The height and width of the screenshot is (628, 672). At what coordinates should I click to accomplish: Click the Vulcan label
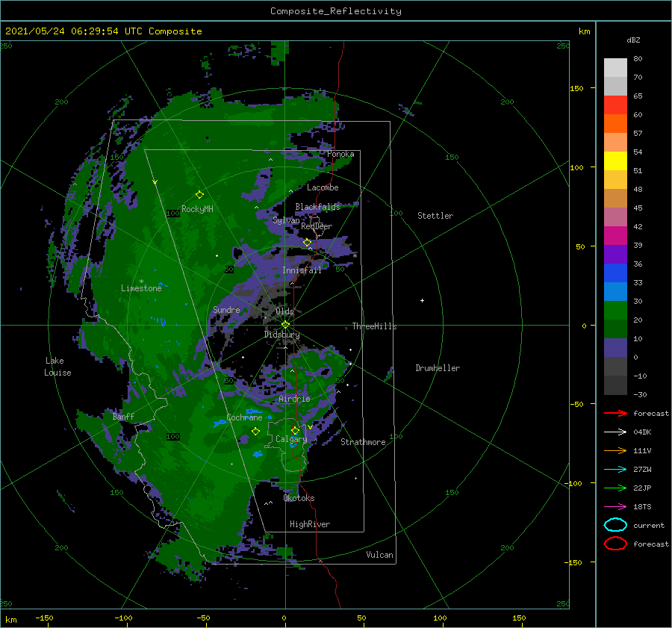[379, 555]
